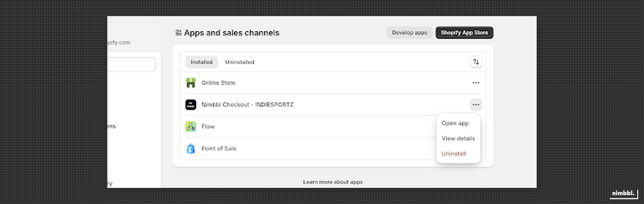
Task: Select View details from the context menu
Action: 458,138
